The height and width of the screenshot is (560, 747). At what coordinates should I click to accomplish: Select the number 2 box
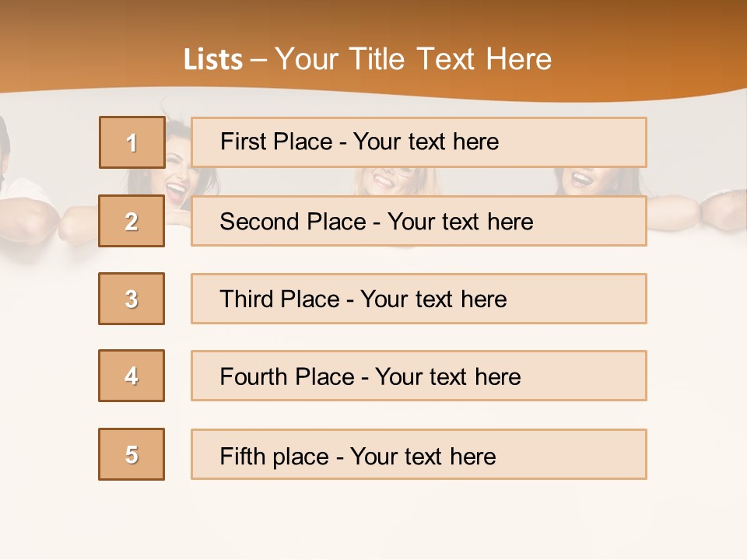tap(132, 221)
